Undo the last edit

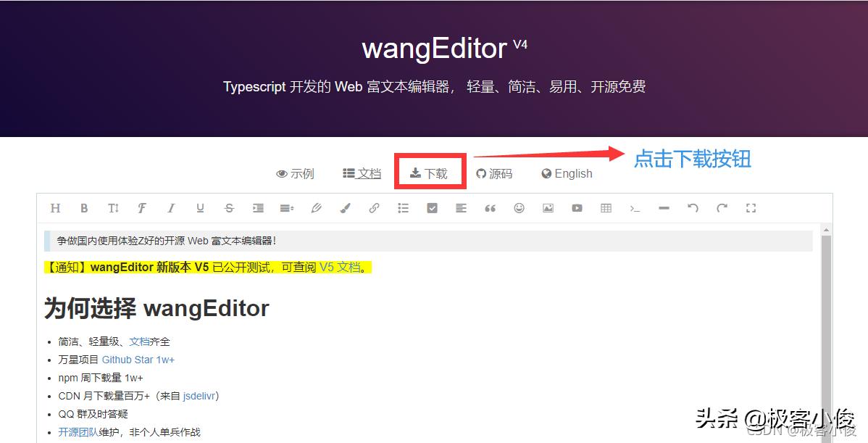[693, 208]
